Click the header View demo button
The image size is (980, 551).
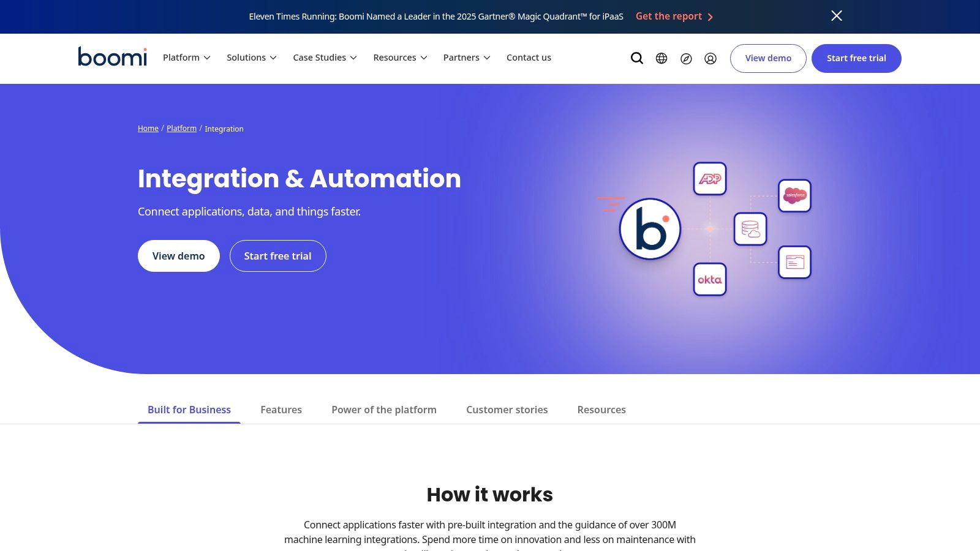click(768, 58)
